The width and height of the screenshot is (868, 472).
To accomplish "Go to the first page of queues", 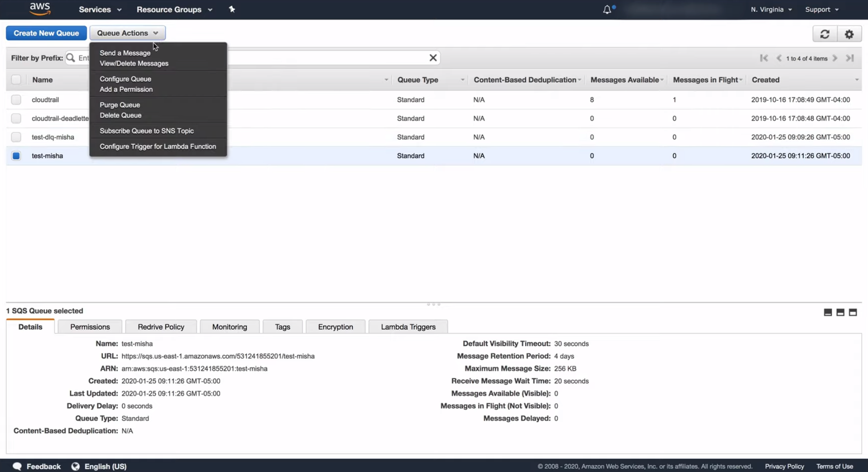I will (764, 58).
